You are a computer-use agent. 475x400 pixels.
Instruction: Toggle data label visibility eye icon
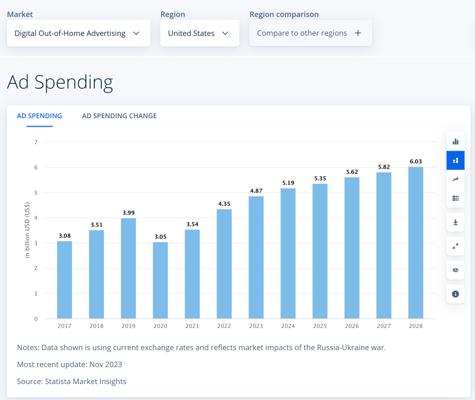click(x=455, y=270)
